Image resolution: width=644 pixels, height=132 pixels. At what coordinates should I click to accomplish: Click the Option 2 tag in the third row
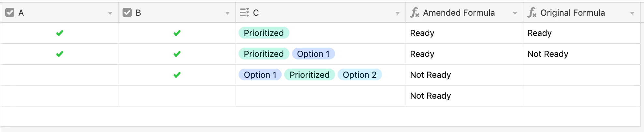point(360,75)
